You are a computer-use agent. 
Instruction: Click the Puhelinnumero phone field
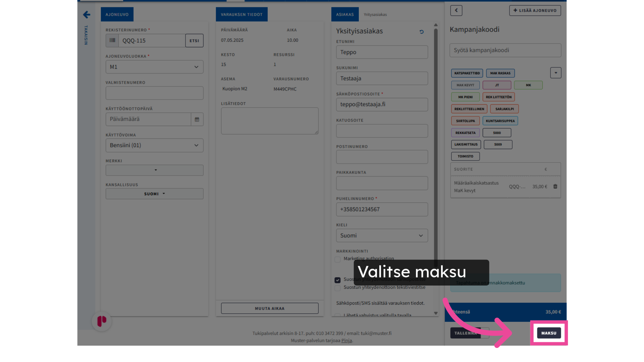pyautogui.click(x=382, y=209)
